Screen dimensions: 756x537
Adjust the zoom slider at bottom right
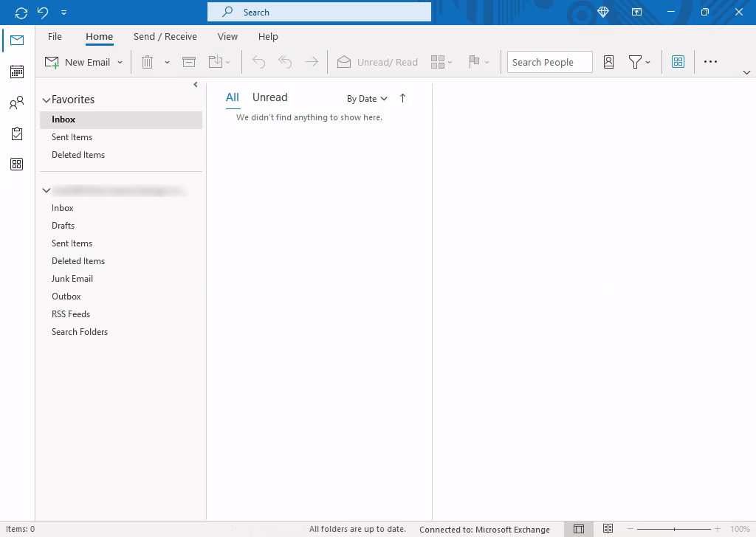676,529
